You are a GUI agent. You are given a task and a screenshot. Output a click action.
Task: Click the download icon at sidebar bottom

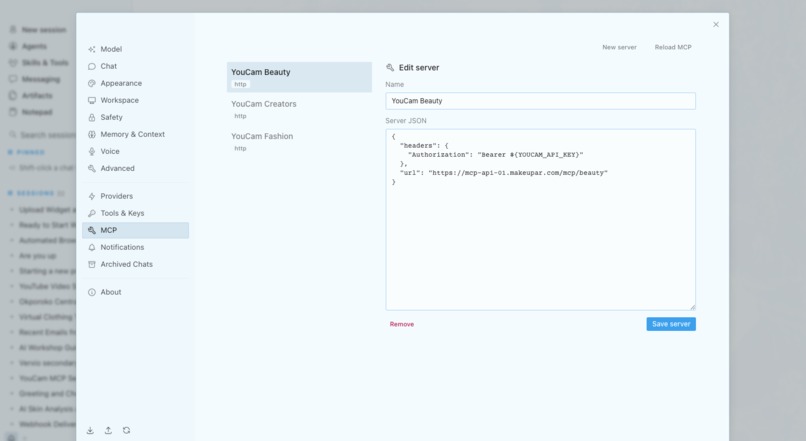point(90,430)
